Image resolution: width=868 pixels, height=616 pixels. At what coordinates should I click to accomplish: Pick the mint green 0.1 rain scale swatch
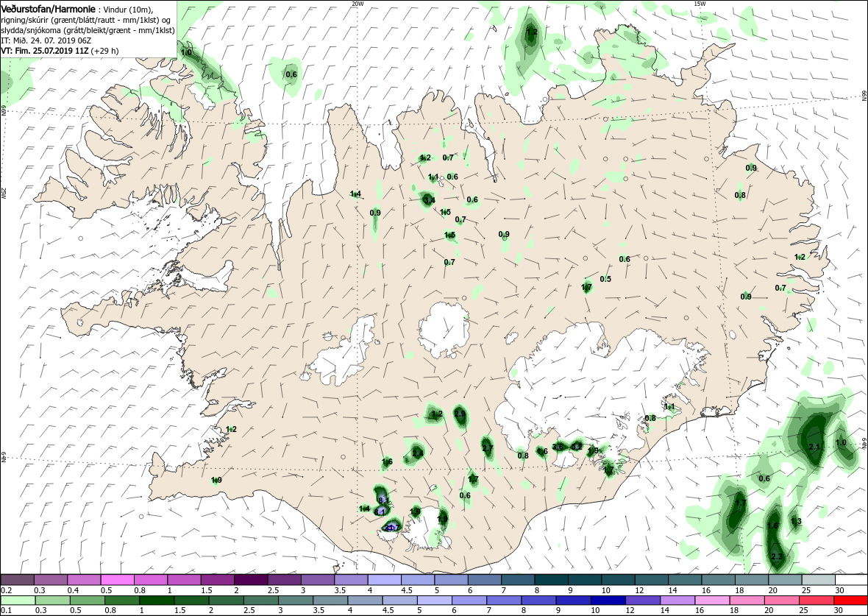(17, 601)
